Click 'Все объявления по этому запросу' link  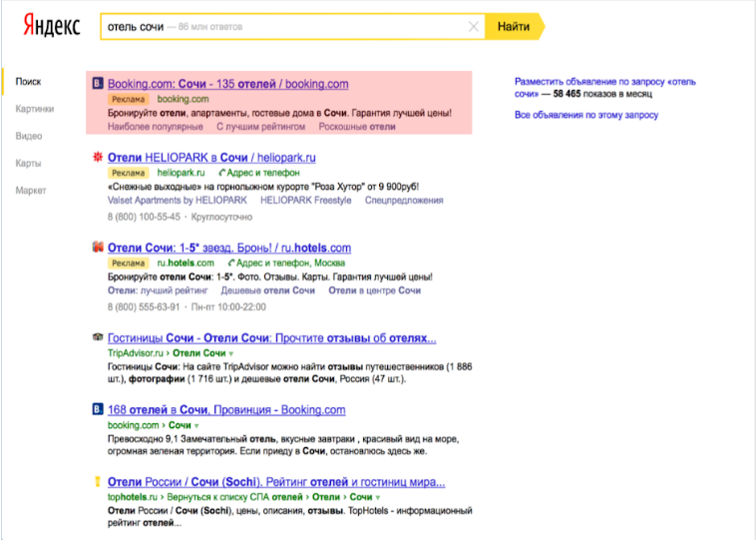tap(586, 115)
